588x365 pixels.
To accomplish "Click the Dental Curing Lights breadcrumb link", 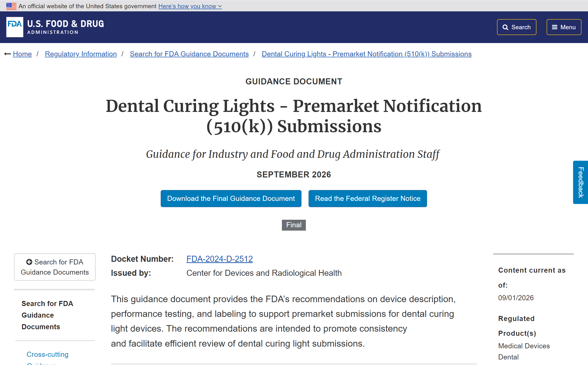I will (x=367, y=54).
